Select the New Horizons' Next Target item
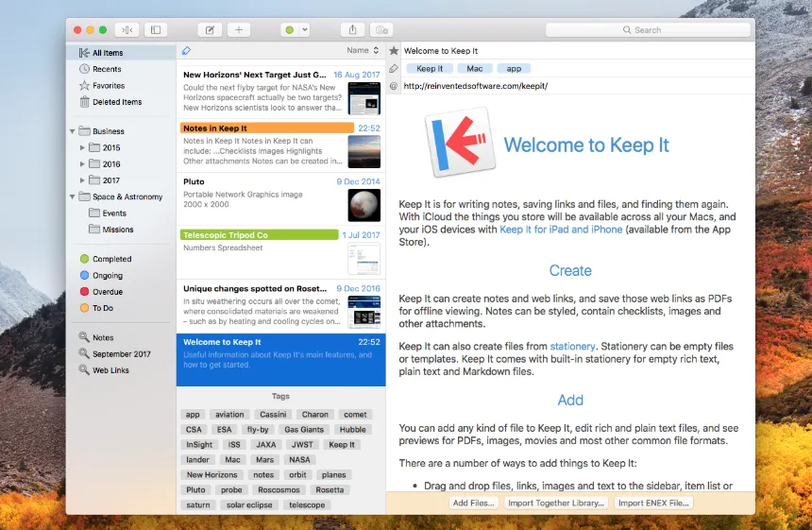Image resolution: width=812 pixels, height=530 pixels. coord(281,92)
